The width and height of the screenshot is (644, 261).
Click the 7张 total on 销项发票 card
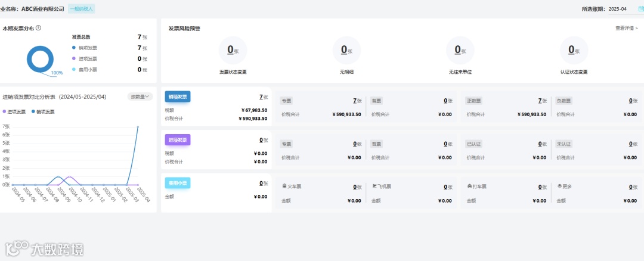point(264,97)
